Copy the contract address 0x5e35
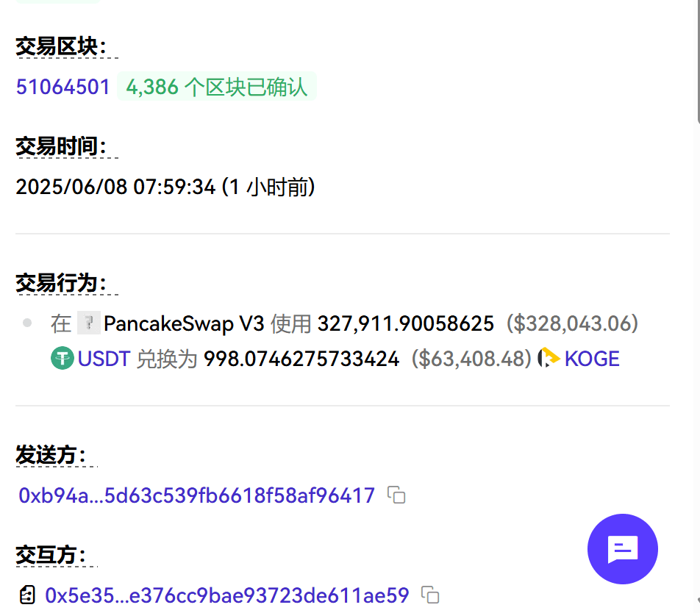 coord(430,595)
